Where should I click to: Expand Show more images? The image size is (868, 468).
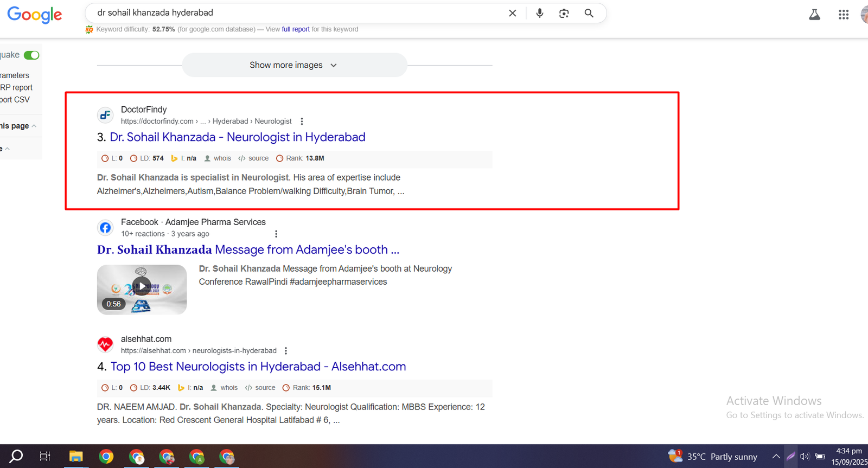pyautogui.click(x=293, y=65)
